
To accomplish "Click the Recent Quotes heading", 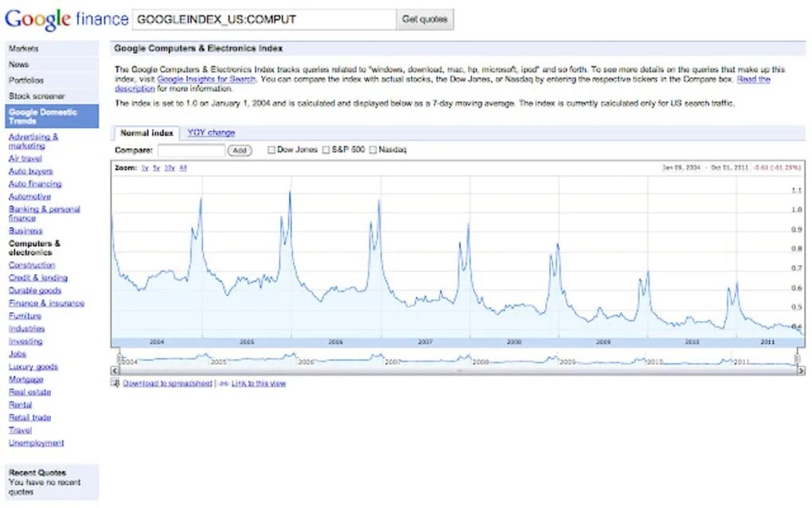I will click(37, 473).
